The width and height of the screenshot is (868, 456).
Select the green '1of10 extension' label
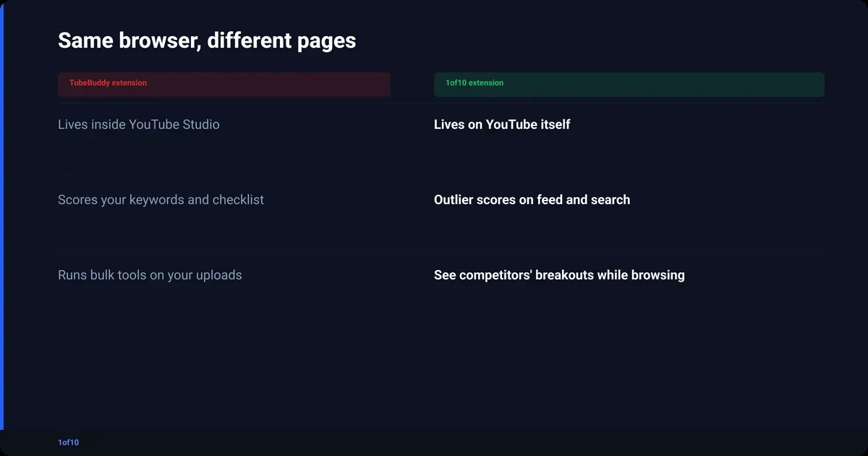pos(475,83)
